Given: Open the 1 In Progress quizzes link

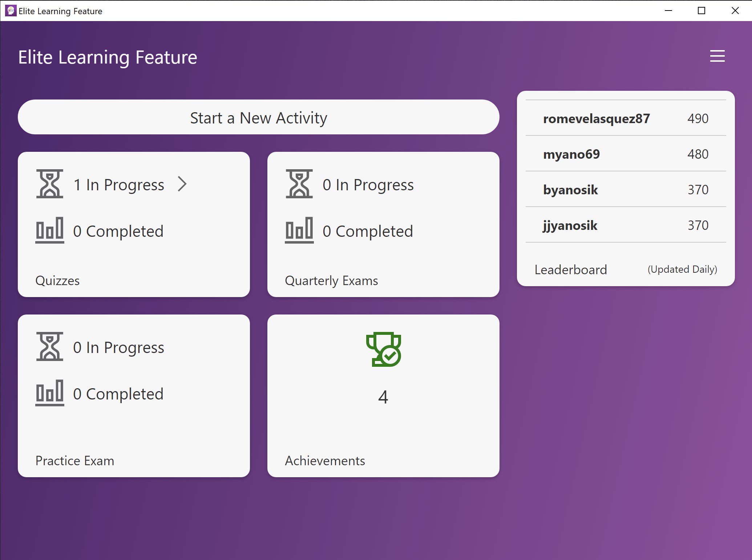Looking at the screenshot, I should tap(119, 185).
